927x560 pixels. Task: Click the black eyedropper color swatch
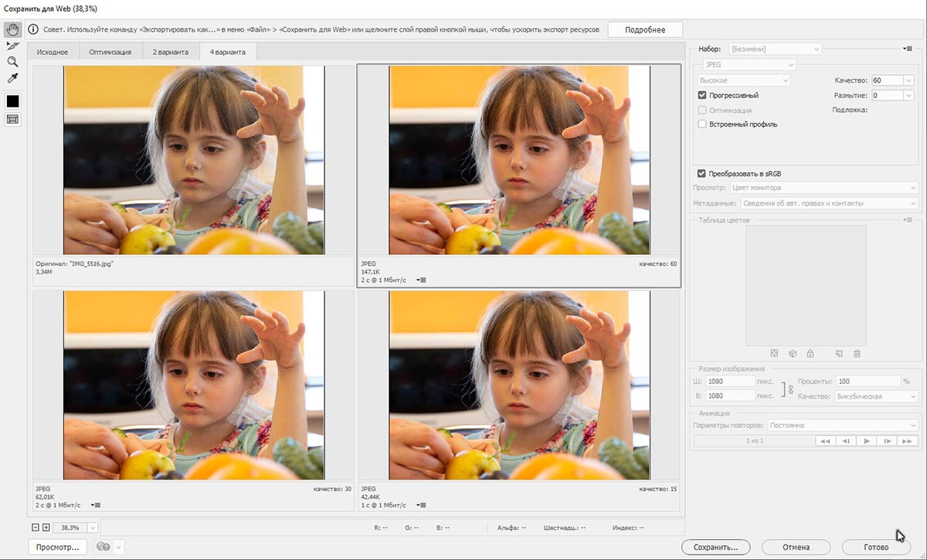tap(12, 101)
